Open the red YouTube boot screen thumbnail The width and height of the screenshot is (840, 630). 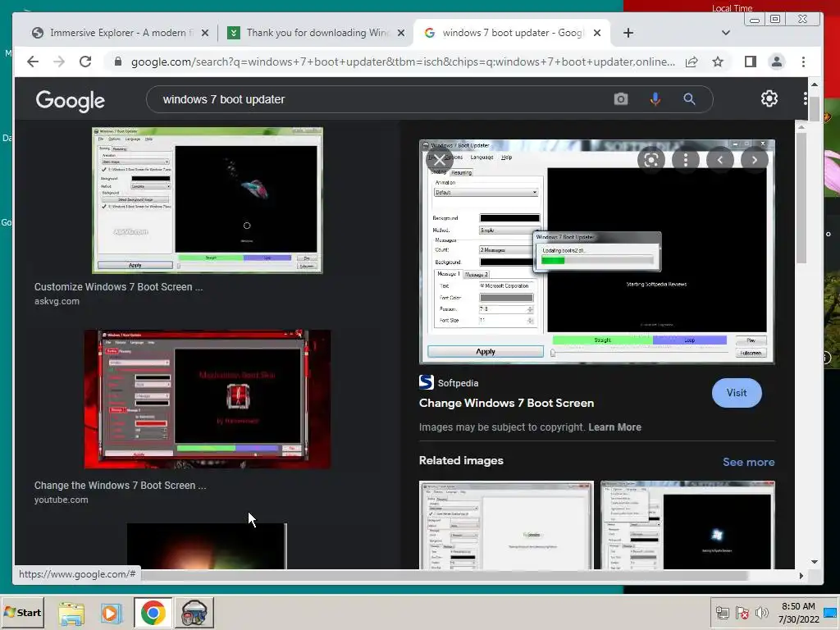[x=208, y=399]
